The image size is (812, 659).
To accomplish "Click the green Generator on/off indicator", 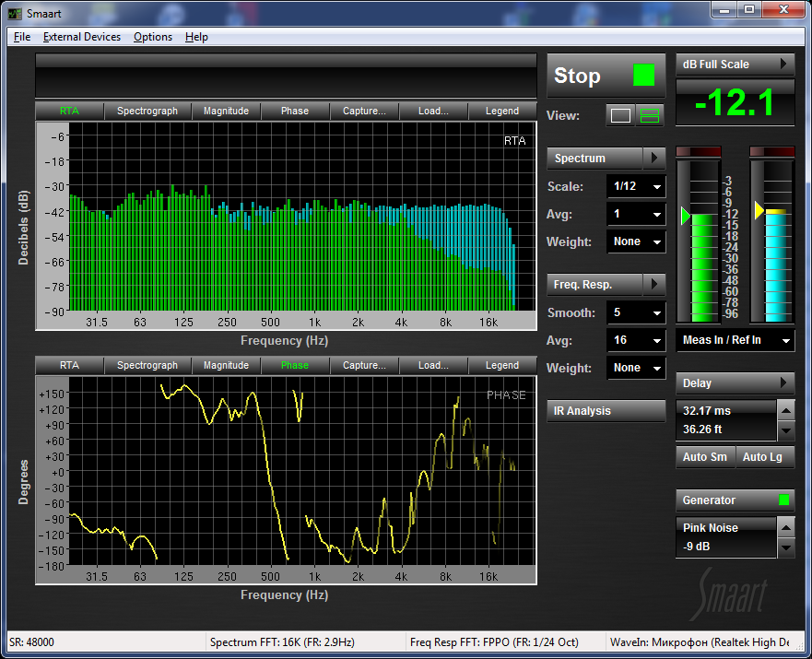I will tap(784, 500).
